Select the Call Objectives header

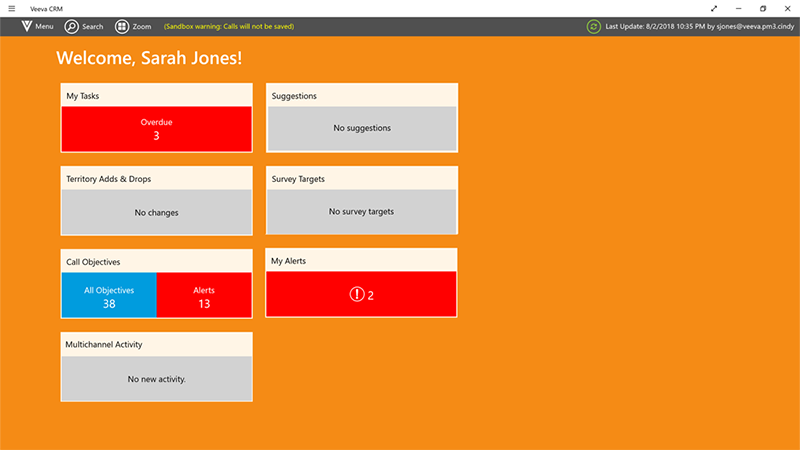(x=156, y=262)
